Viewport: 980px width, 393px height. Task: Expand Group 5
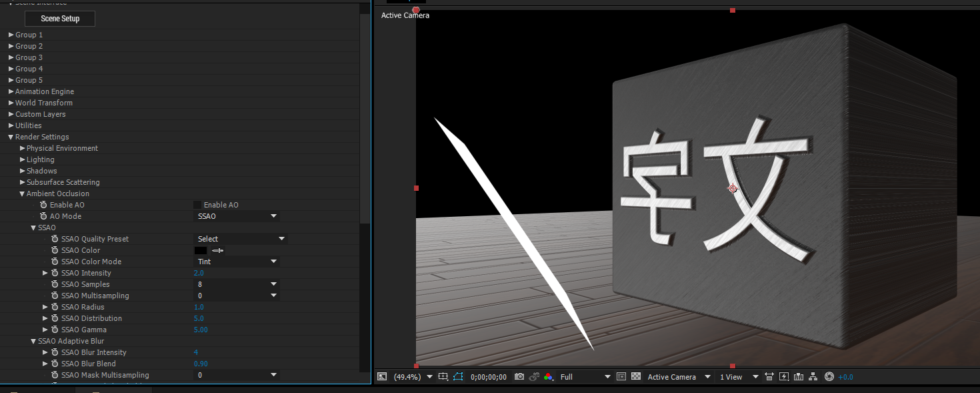click(11, 80)
